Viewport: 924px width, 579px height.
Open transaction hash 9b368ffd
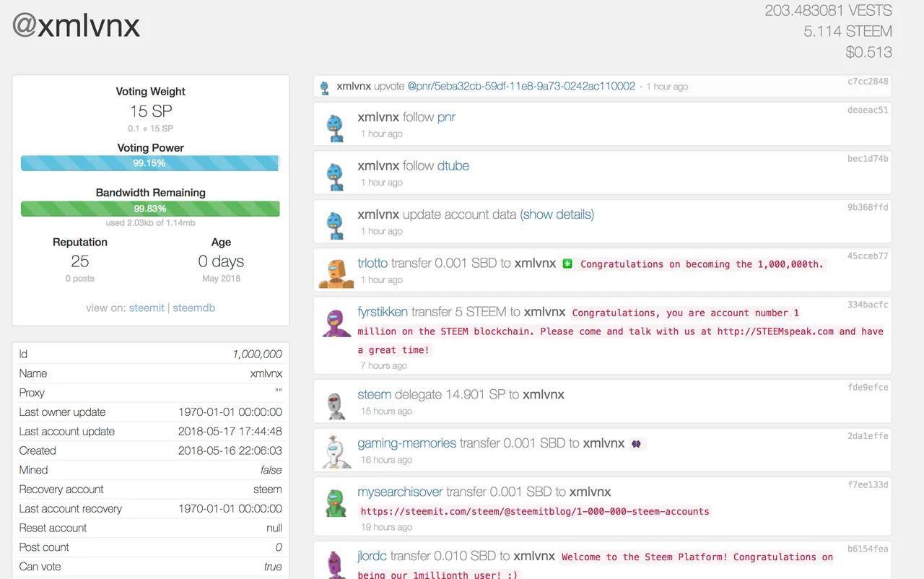pyautogui.click(x=868, y=207)
